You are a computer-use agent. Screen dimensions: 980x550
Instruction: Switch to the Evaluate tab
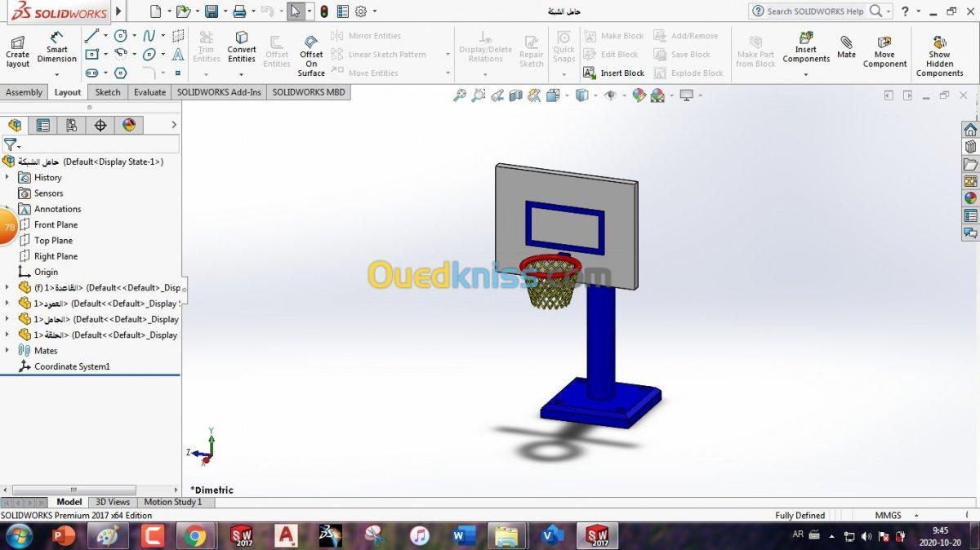pos(150,92)
